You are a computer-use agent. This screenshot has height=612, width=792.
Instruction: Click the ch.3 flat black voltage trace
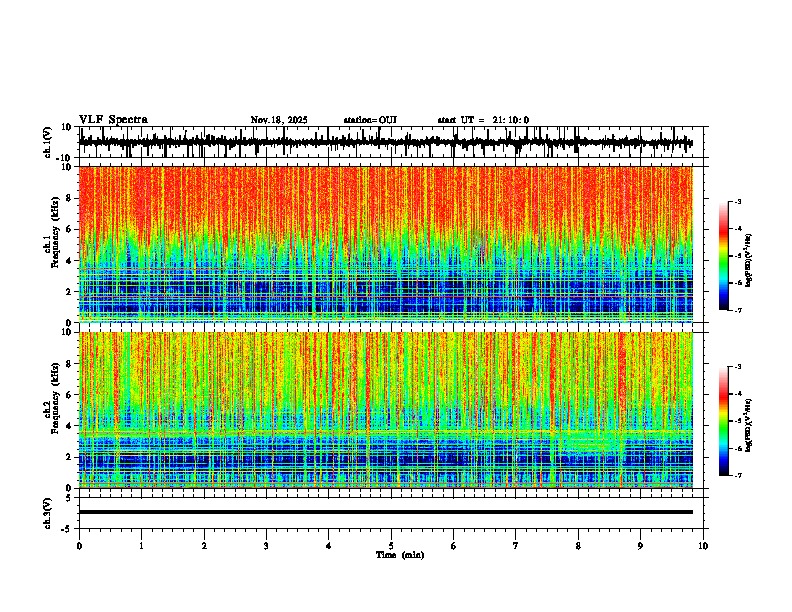click(386, 512)
